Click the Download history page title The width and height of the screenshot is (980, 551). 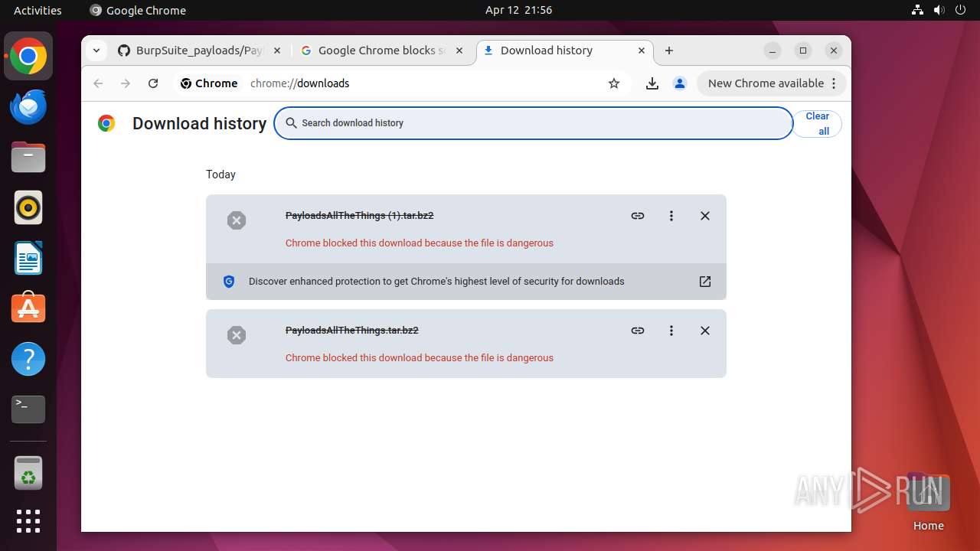[x=199, y=123]
